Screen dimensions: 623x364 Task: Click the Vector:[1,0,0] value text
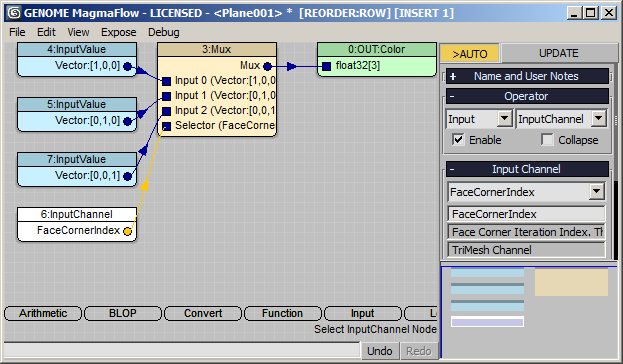[x=87, y=66]
